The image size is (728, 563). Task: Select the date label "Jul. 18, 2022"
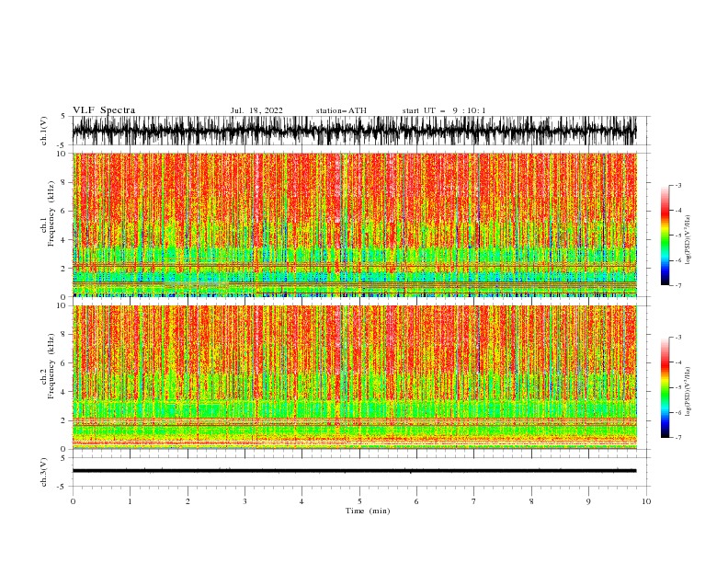(x=256, y=110)
